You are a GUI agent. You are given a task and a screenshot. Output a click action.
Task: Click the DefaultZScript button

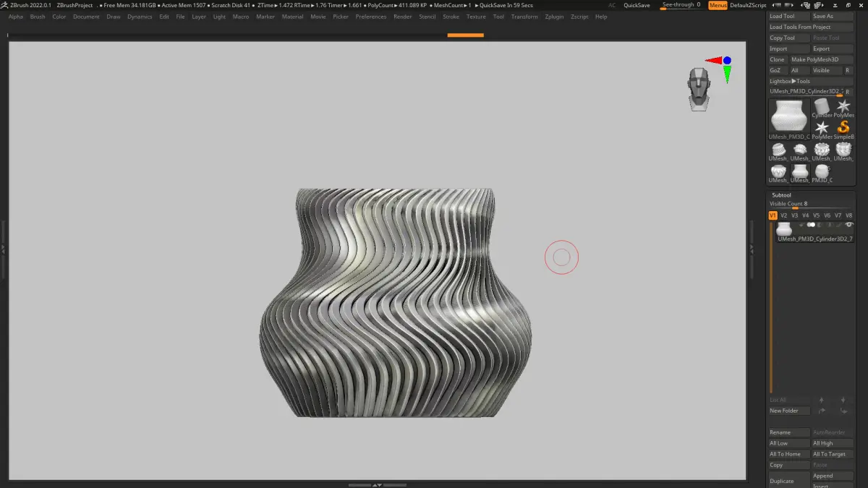coord(748,5)
